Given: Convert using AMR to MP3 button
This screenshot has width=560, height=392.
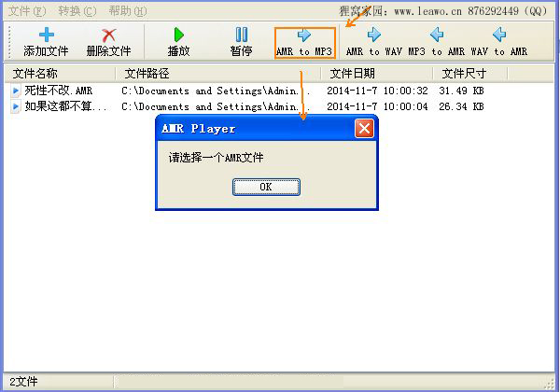Looking at the screenshot, I should click(x=304, y=43).
